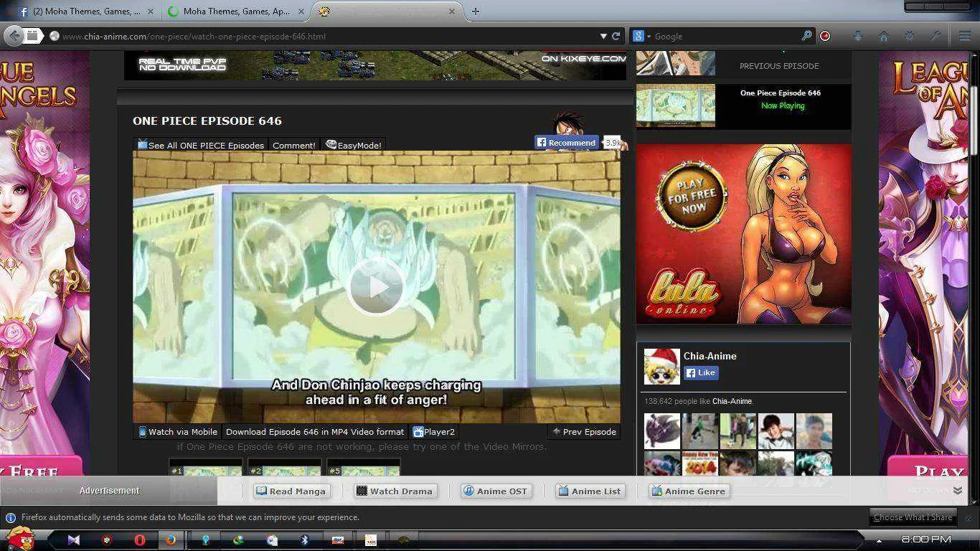Click the browser Back arrow button

pyautogui.click(x=14, y=36)
